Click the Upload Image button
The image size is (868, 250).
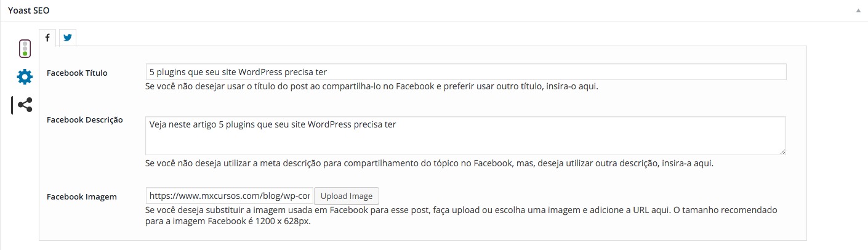point(347,196)
